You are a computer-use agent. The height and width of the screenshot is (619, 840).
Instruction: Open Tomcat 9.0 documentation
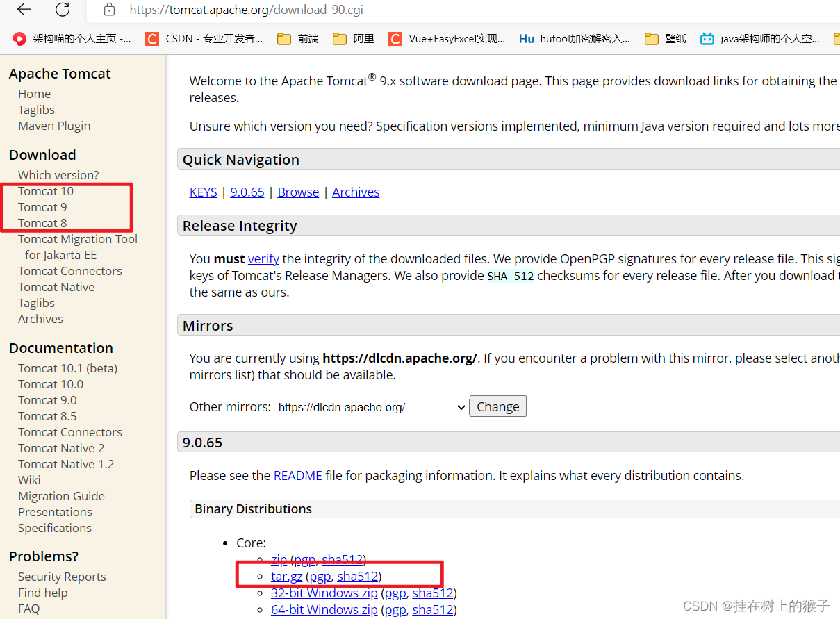pyautogui.click(x=47, y=400)
